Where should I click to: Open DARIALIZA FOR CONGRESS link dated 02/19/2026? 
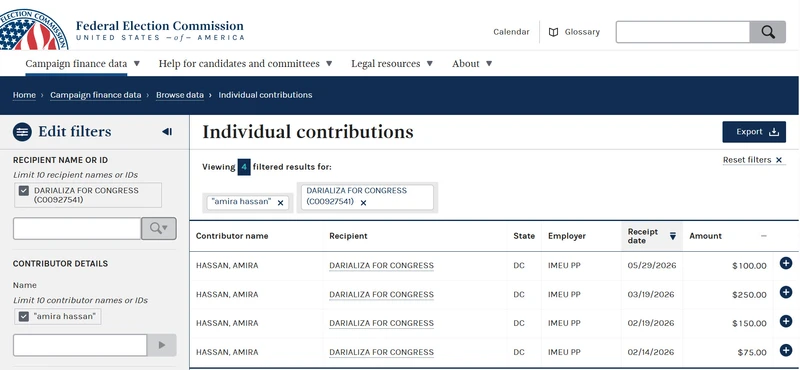tap(381, 323)
